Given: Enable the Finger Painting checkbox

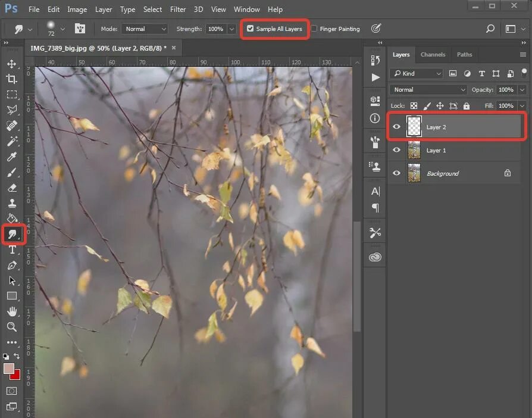Looking at the screenshot, I should click(x=314, y=29).
